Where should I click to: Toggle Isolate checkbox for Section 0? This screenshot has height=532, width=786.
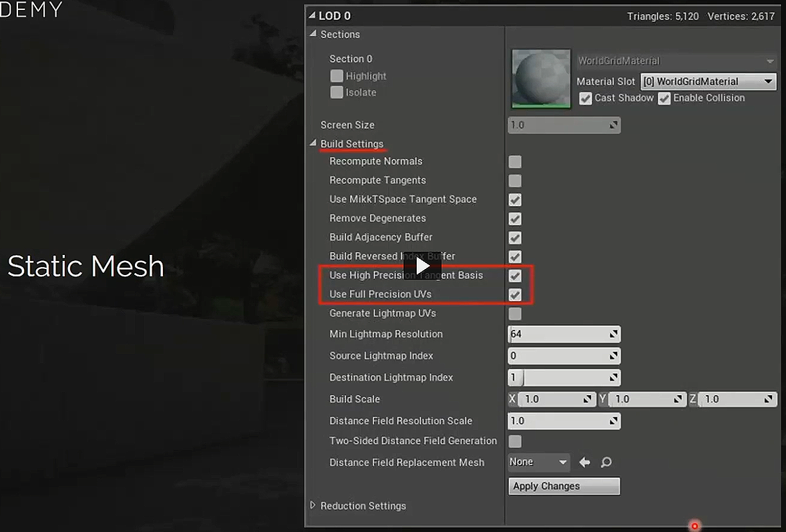pos(337,92)
